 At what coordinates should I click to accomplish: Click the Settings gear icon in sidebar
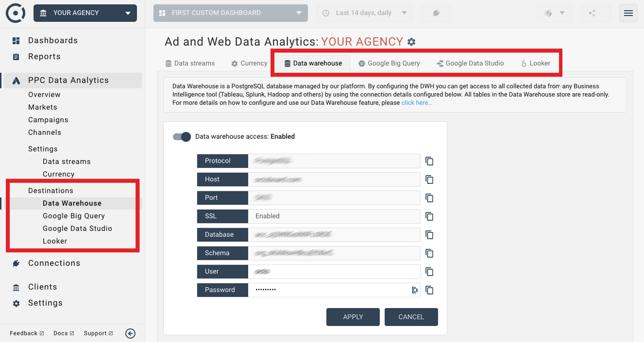click(16, 304)
